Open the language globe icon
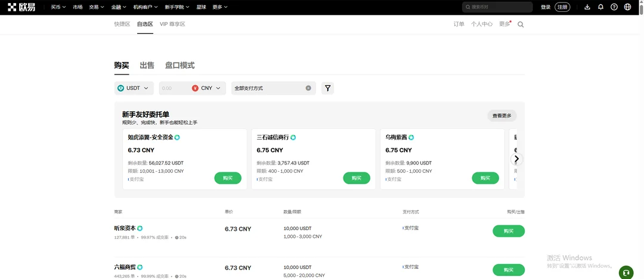Image resolution: width=644 pixels, height=279 pixels. coord(627,7)
